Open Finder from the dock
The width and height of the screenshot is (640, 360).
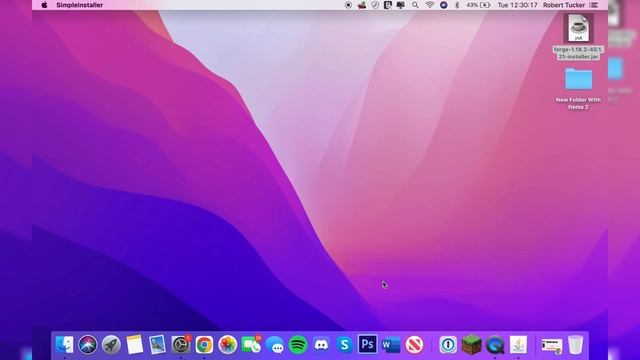[64, 345]
